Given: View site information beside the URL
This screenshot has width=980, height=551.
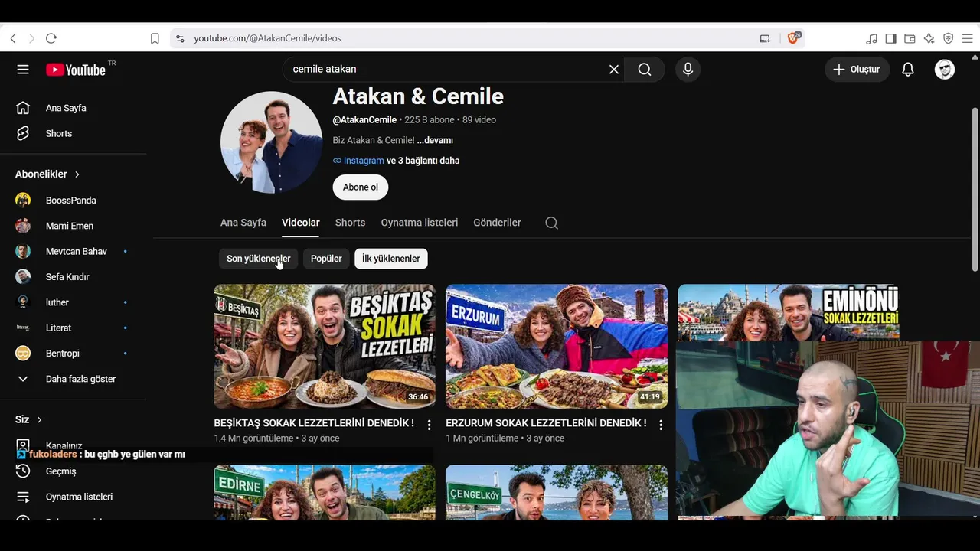Looking at the screenshot, I should pyautogui.click(x=180, y=38).
